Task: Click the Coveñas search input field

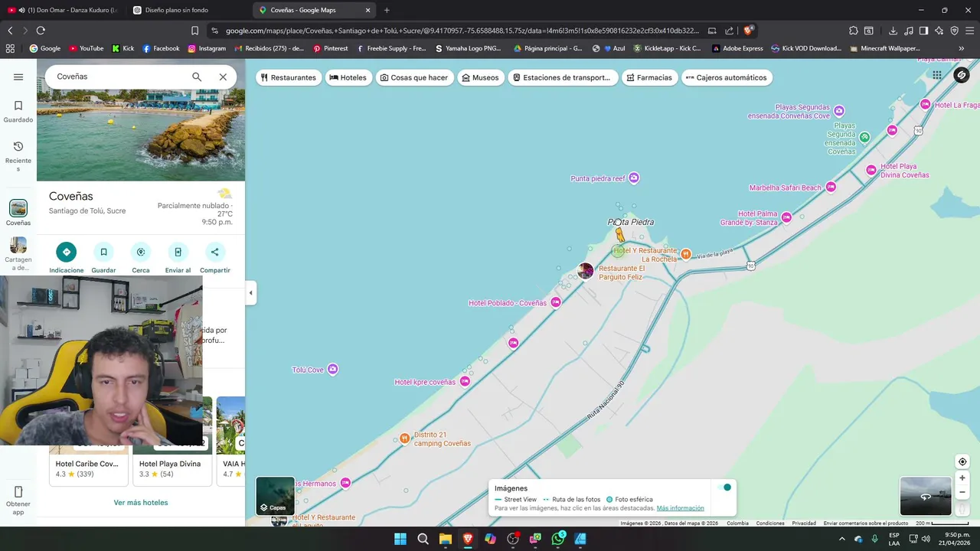Action: tap(119, 77)
